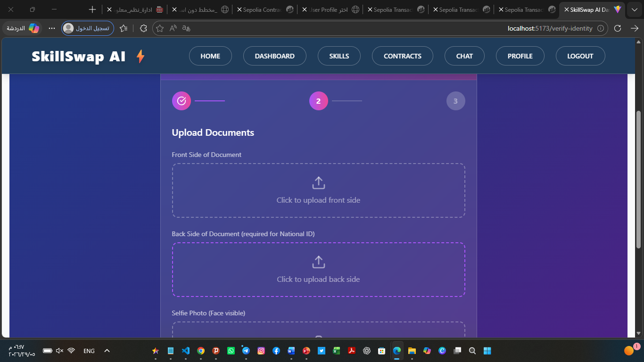
Task: Click the Windows Start button
Action: point(487,351)
